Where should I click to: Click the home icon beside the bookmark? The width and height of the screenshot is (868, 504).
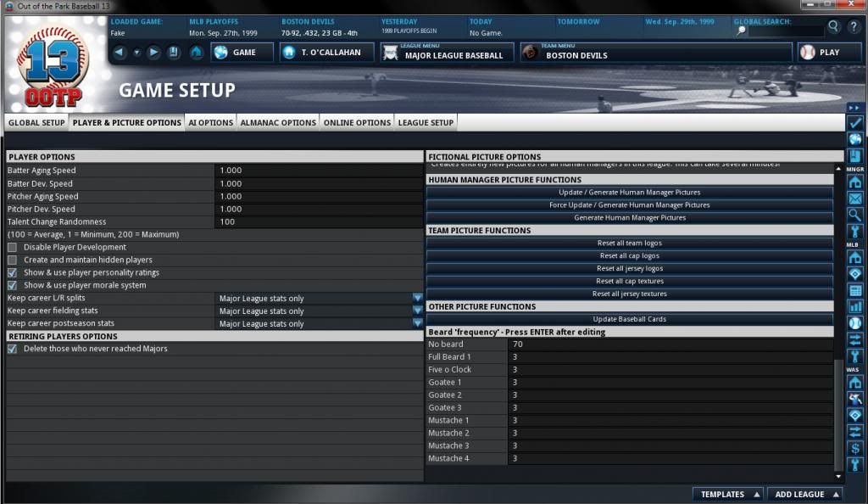[x=196, y=52]
